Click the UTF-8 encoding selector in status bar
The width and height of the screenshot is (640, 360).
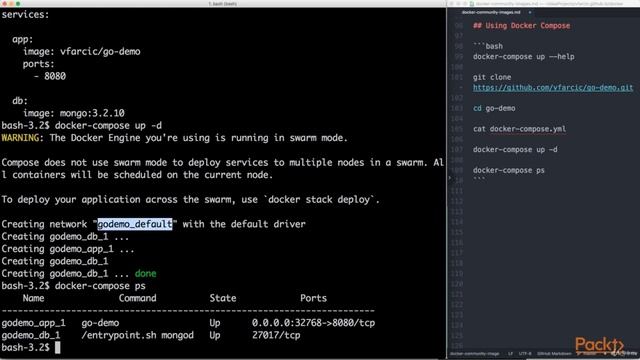(525, 354)
